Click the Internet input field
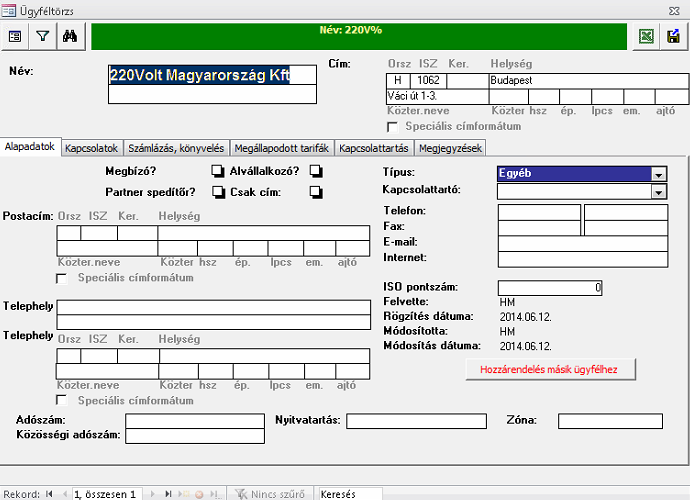 [583, 259]
